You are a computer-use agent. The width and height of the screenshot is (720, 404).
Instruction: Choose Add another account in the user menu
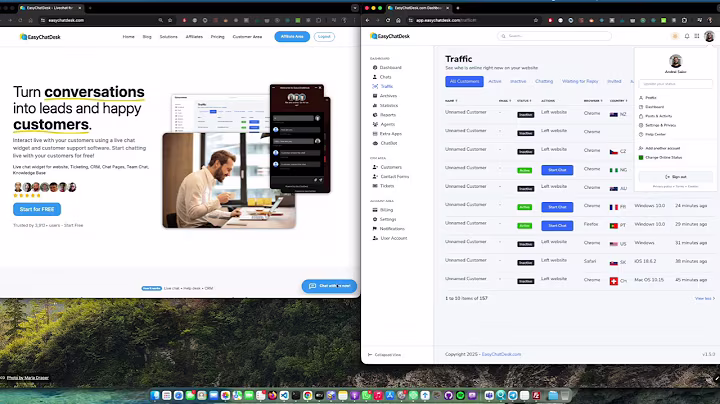(659, 148)
